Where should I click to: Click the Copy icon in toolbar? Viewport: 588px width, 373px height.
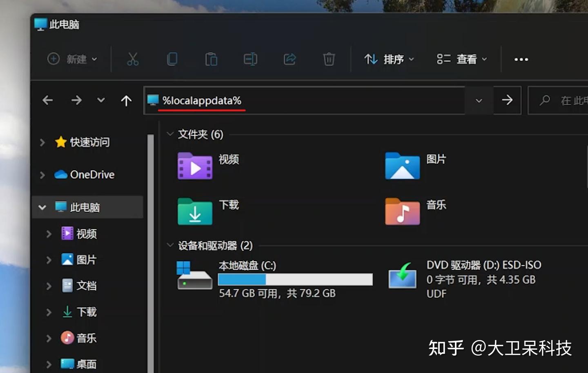click(172, 59)
